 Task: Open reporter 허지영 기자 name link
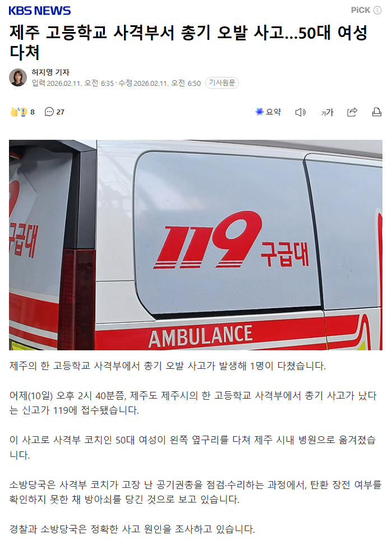pyautogui.click(x=50, y=72)
